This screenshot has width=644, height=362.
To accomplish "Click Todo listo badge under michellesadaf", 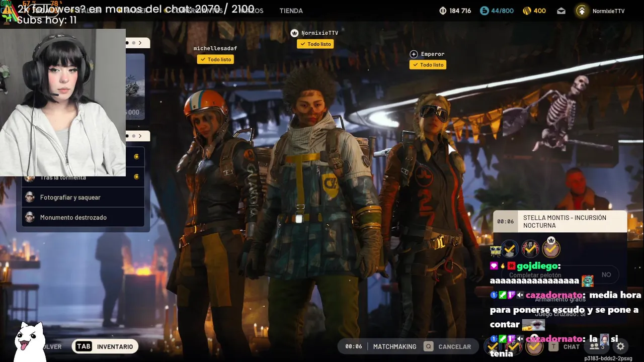I will point(215,59).
